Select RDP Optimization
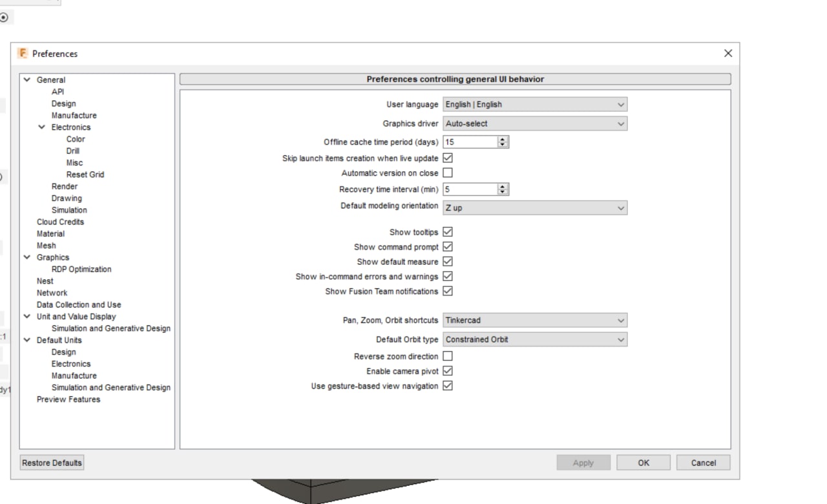The image size is (827, 504). point(81,269)
